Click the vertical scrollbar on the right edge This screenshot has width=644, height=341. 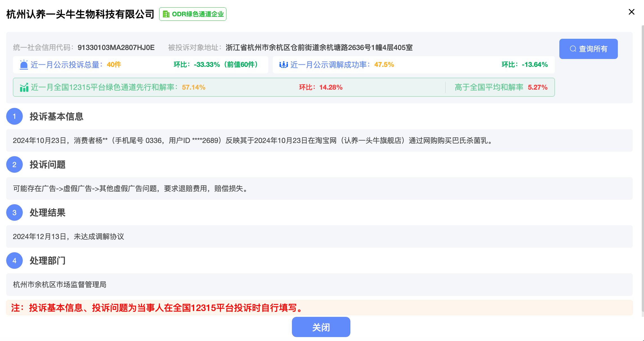(643, 169)
